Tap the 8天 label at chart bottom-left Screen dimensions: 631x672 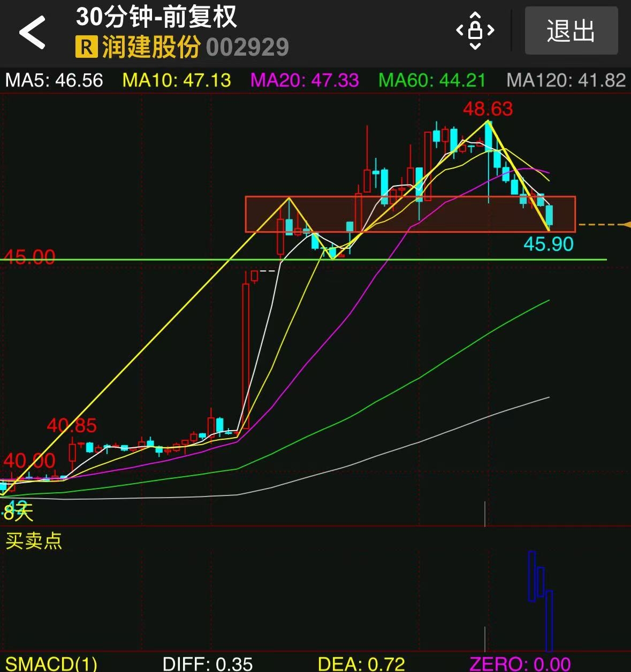click(x=18, y=513)
